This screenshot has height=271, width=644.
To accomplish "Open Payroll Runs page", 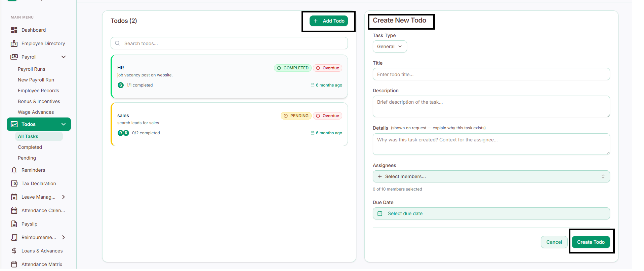I will 32,69.
